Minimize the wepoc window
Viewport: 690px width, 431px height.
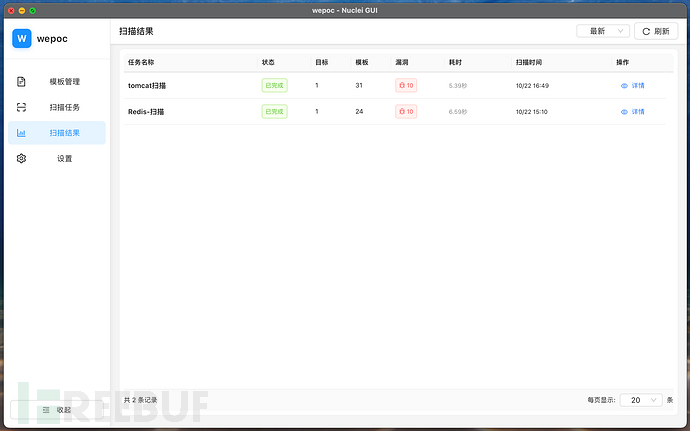pyautogui.click(x=22, y=11)
